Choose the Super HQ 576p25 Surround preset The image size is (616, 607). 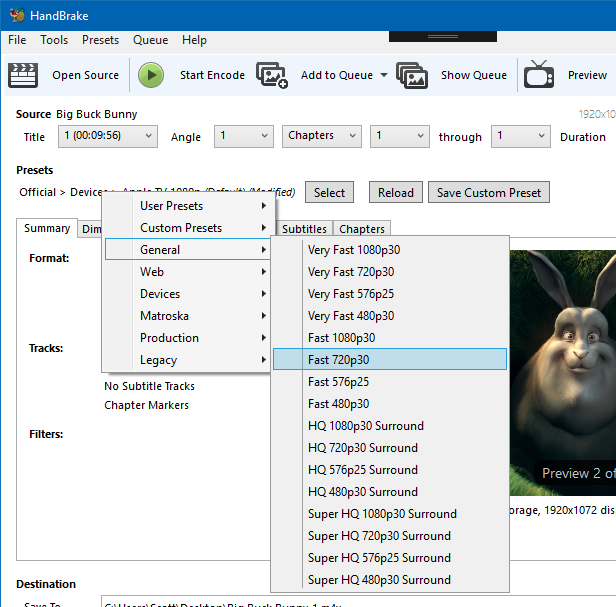point(390,558)
